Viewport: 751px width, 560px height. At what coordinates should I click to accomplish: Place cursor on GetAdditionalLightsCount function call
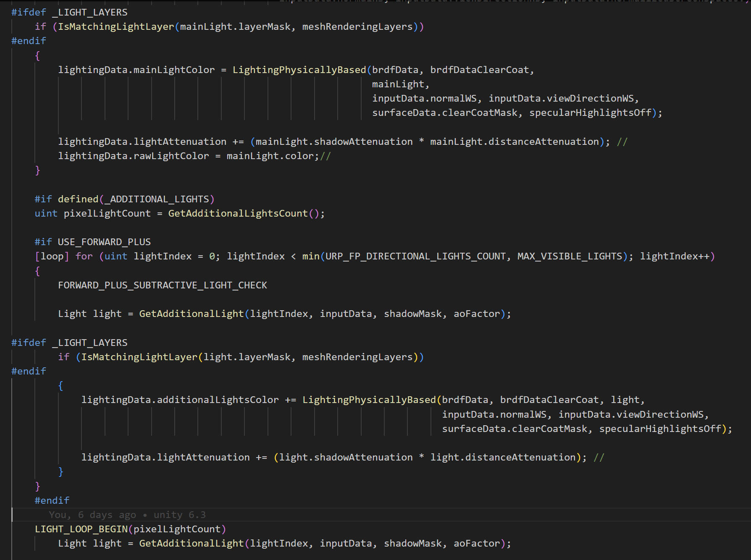point(238,213)
